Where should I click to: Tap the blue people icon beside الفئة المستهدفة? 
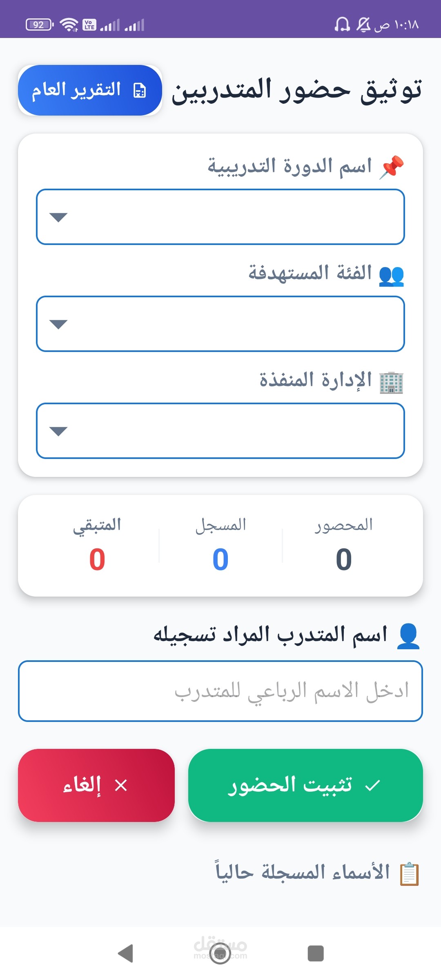pyautogui.click(x=391, y=275)
